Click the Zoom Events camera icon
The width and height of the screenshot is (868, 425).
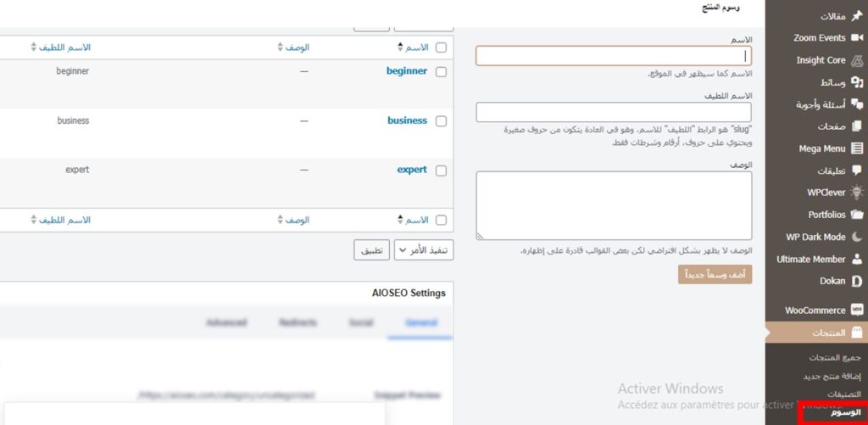pos(857,38)
